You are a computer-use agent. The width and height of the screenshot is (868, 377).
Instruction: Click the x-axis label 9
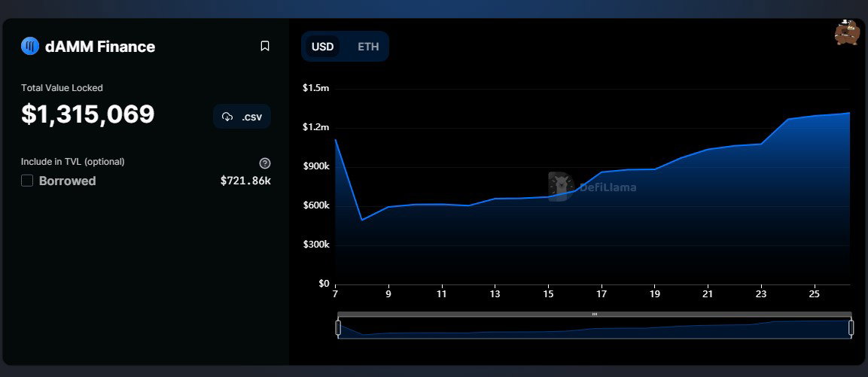click(x=388, y=294)
